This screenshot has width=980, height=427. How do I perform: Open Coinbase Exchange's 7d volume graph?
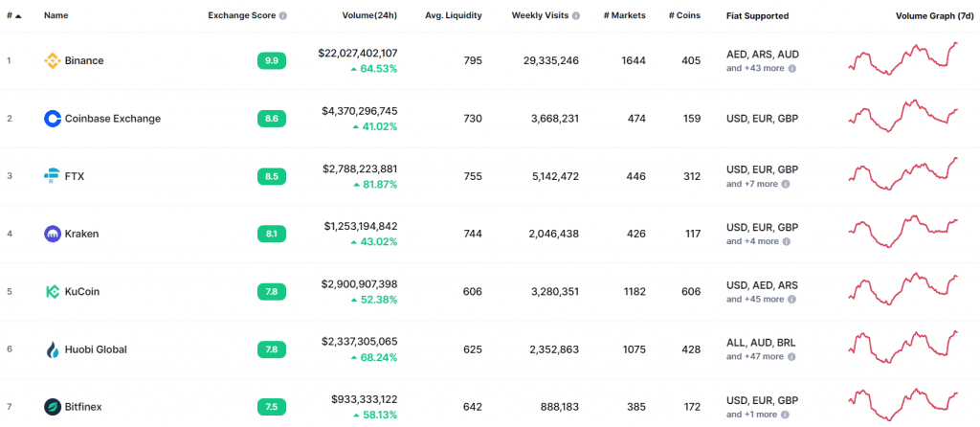[903, 115]
